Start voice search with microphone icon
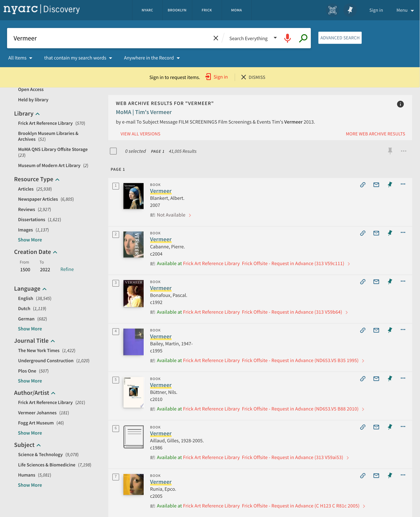The image size is (420, 517). 287,38
